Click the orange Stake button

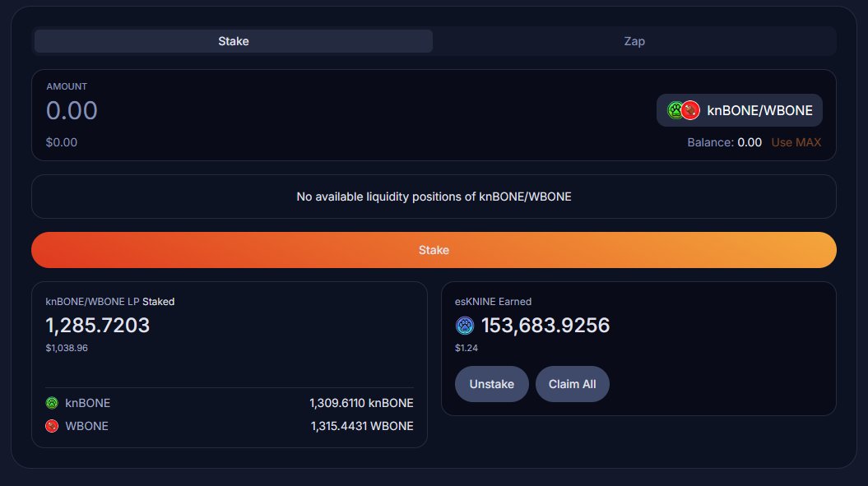click(434, 250)
